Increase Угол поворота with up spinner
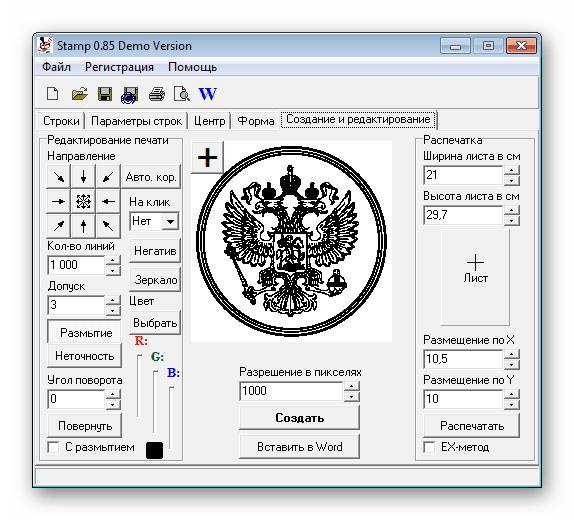This screenshot has height=520, width=574. click(113, 394)
